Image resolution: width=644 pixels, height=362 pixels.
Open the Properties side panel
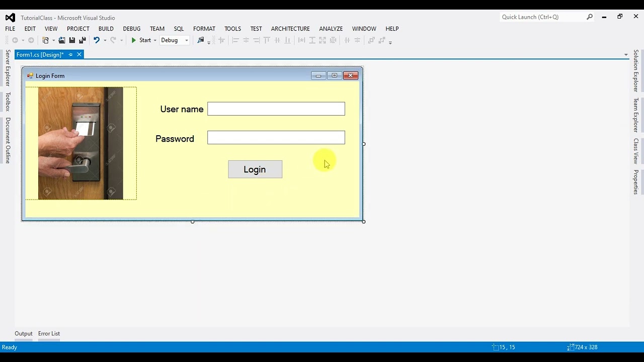636,182
